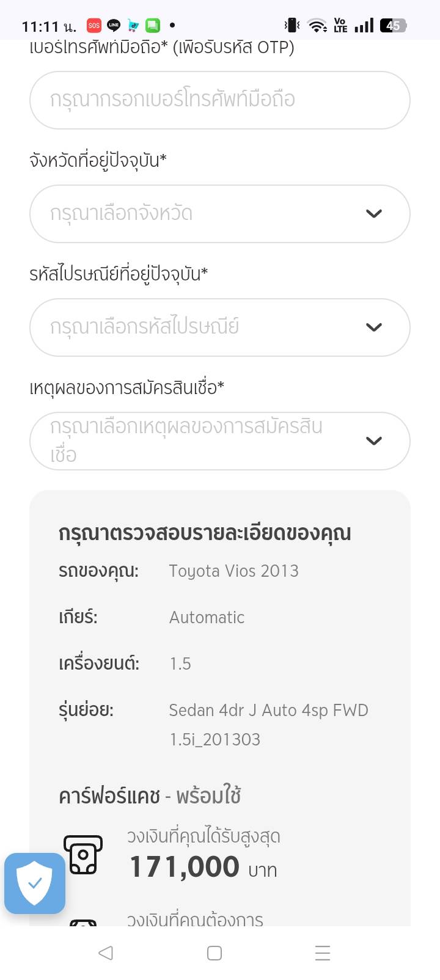Tap the blue shield security badge

(35, 883)
